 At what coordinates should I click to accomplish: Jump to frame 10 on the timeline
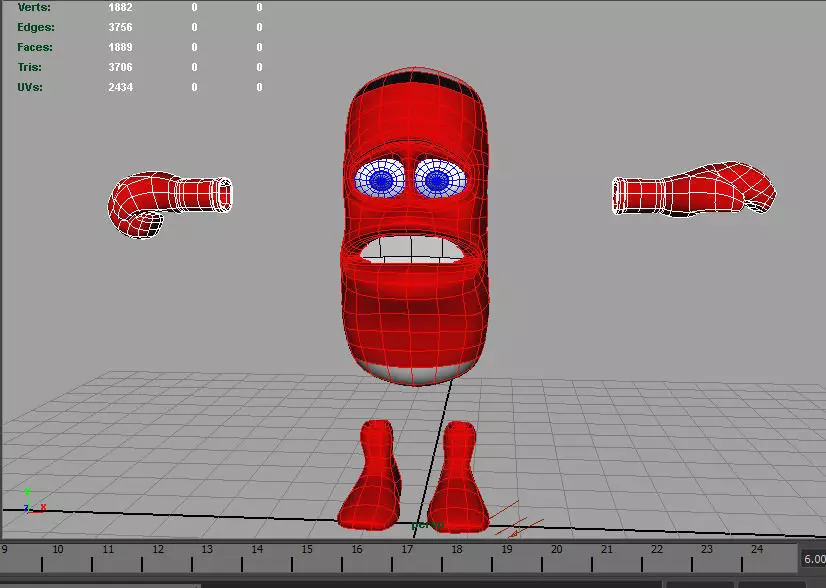[58, 550]
